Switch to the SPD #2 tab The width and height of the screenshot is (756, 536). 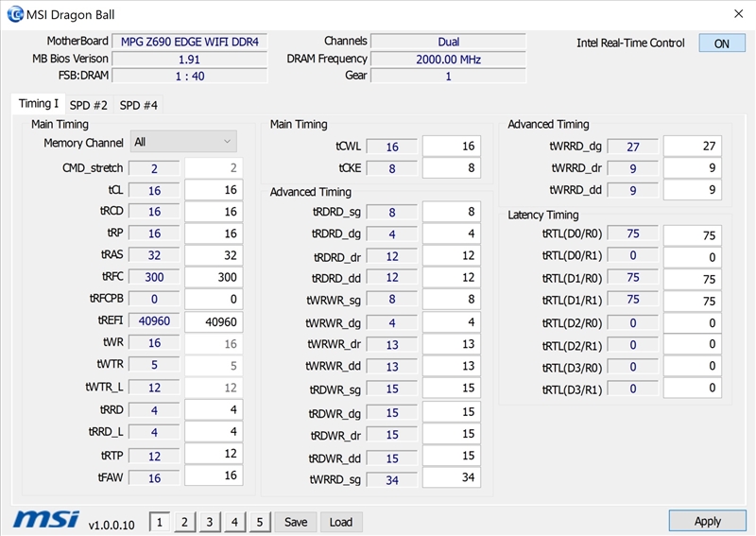pyautogui.click(x=88, y=105)
